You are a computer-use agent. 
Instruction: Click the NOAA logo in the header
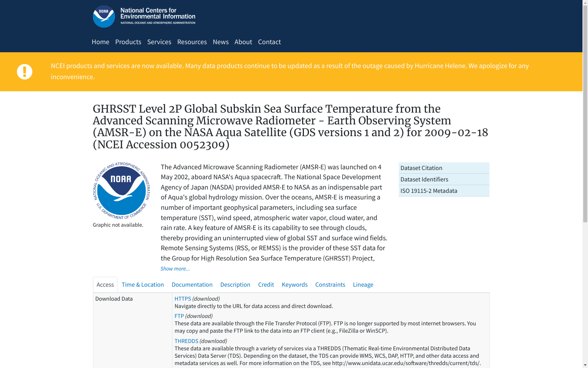[x=104, y=17]
